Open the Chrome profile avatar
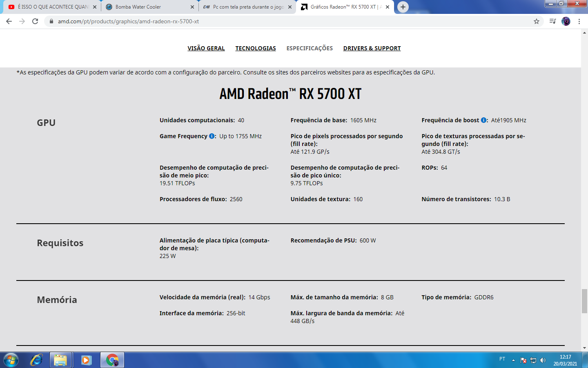The height and width of the screenshot is (368, 588). click(x=566, y=21)
